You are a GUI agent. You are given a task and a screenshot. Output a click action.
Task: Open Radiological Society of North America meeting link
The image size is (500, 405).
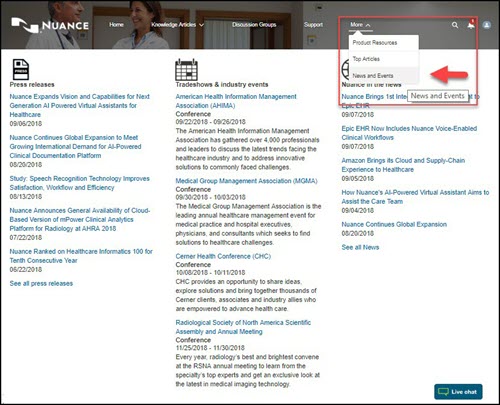pos(243,327)
